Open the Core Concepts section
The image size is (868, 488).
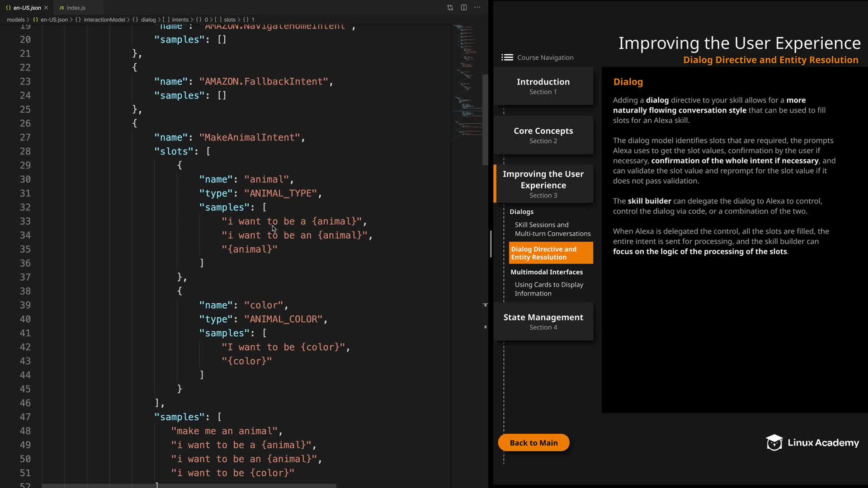coord(543,135)
